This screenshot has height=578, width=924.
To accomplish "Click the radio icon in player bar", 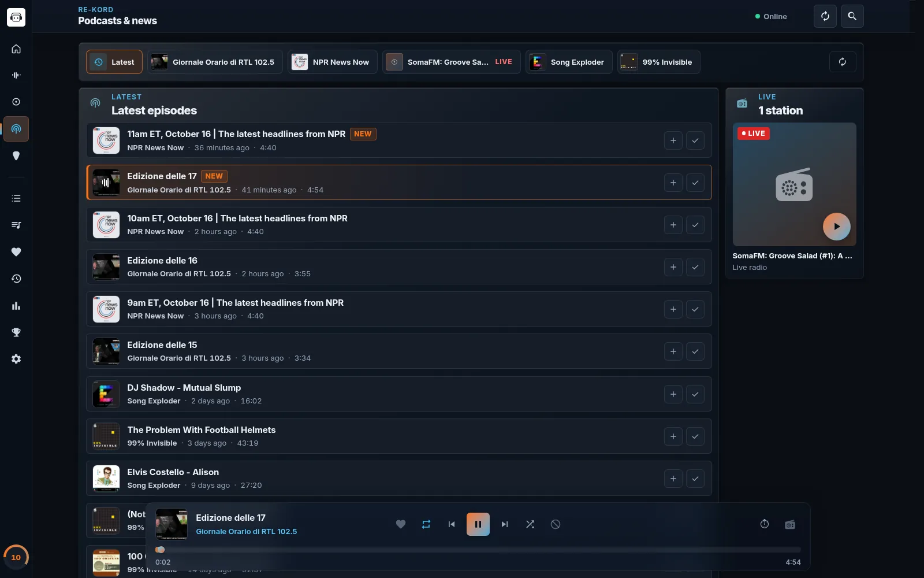I will (x=790, y=524).
